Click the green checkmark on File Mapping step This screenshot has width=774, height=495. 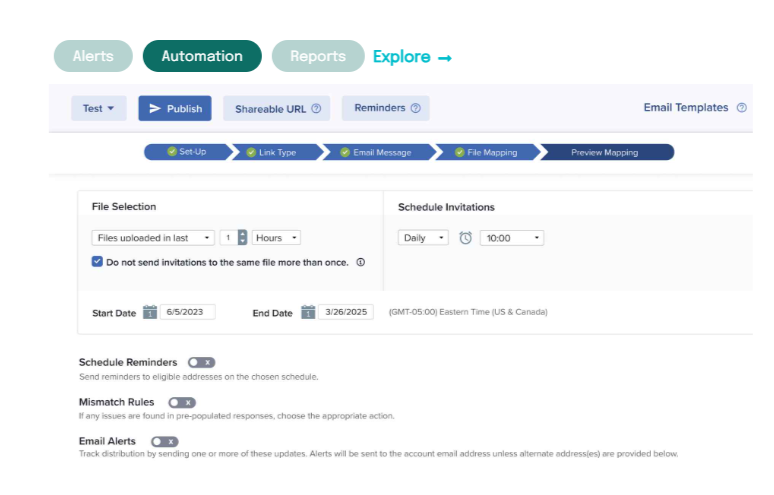[x=460, y=152]
